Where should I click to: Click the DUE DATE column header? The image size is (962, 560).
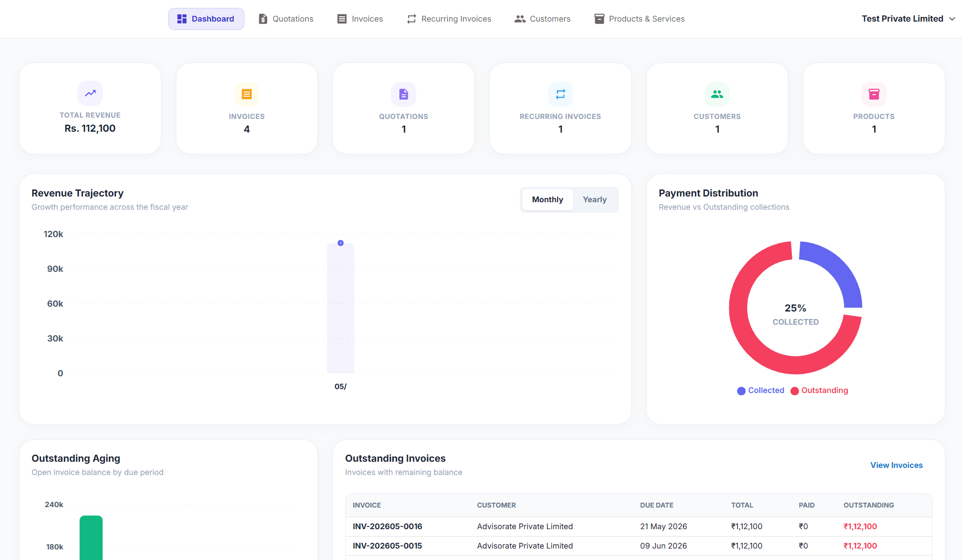tap(657, 505)
